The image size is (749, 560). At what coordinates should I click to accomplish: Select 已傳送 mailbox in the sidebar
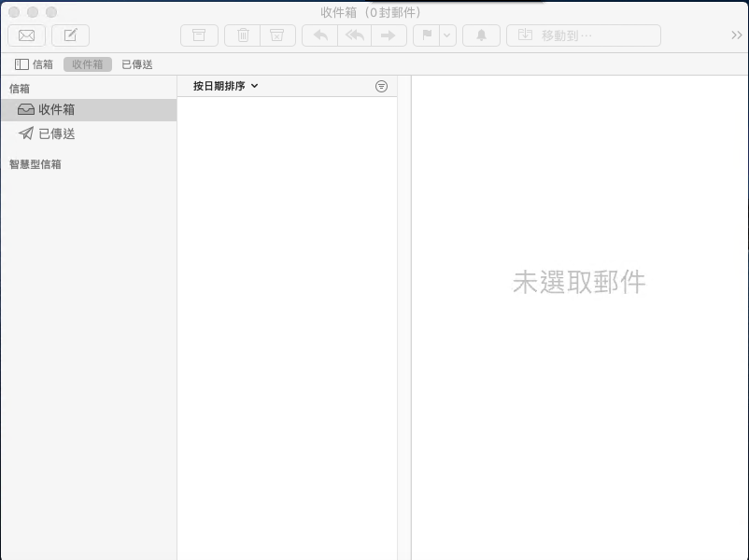click(56, 133)
